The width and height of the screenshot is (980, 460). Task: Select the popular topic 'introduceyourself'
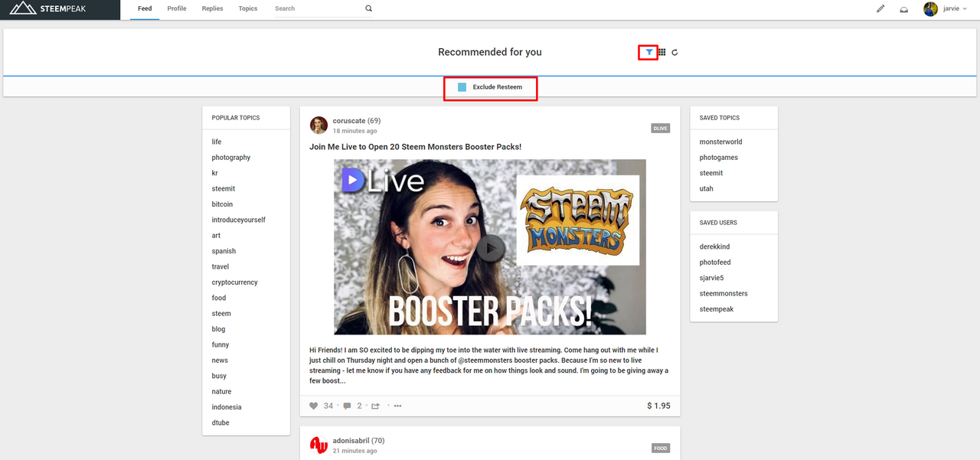[x=239, y=220]
